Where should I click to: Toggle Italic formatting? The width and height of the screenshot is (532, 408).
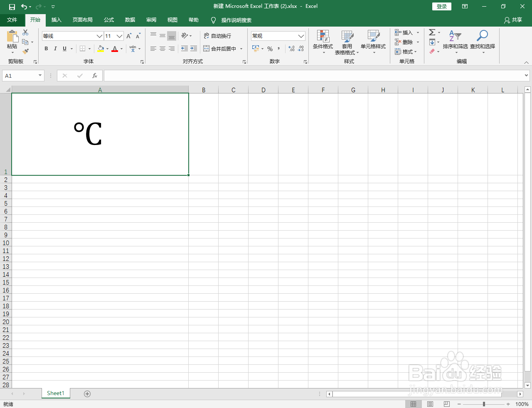tap(55, 49)
